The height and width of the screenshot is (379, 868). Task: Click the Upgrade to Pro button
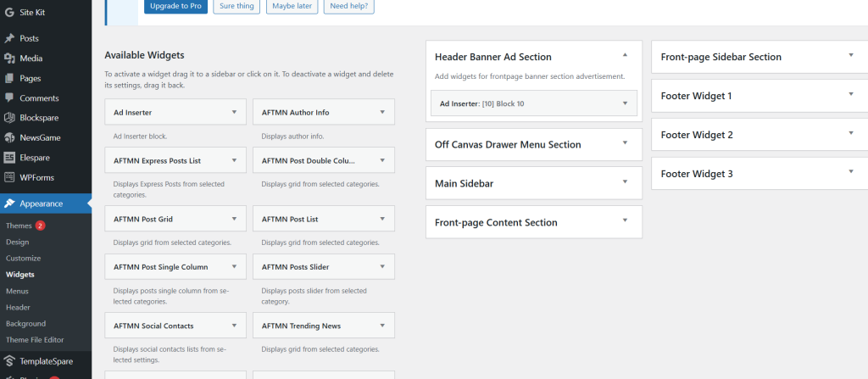tap(175, 6)
